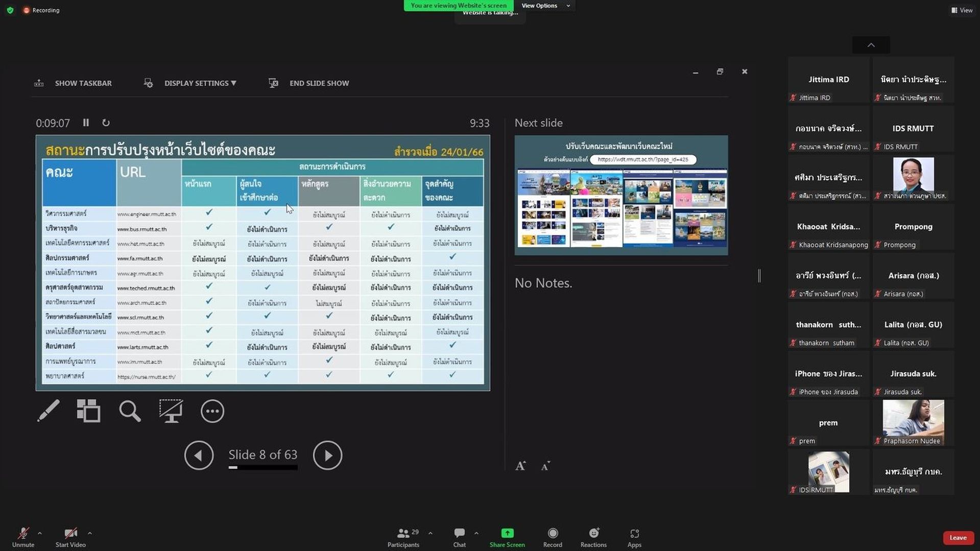Click End Slide Show
This screenshot has height=551, width=980.
309,83
